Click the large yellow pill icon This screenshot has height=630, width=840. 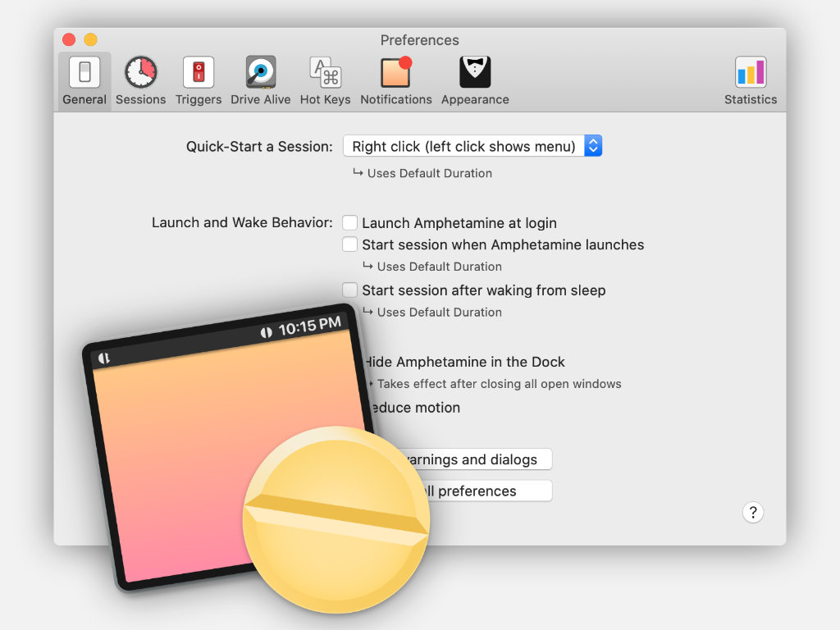tap(336, 521)
